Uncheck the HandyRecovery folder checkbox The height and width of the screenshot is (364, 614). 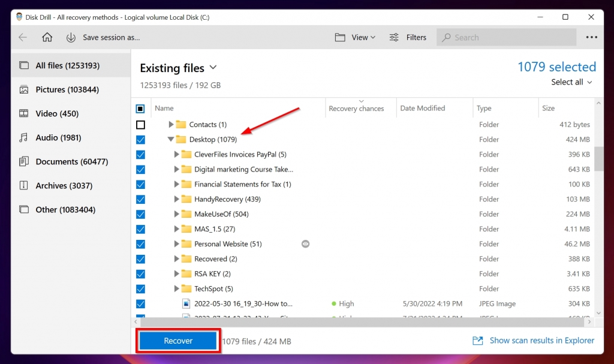(x=140, y=199)
